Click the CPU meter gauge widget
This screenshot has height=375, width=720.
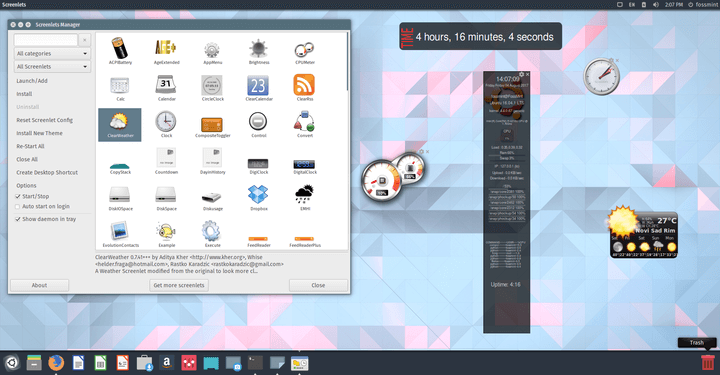coord(393,177)
